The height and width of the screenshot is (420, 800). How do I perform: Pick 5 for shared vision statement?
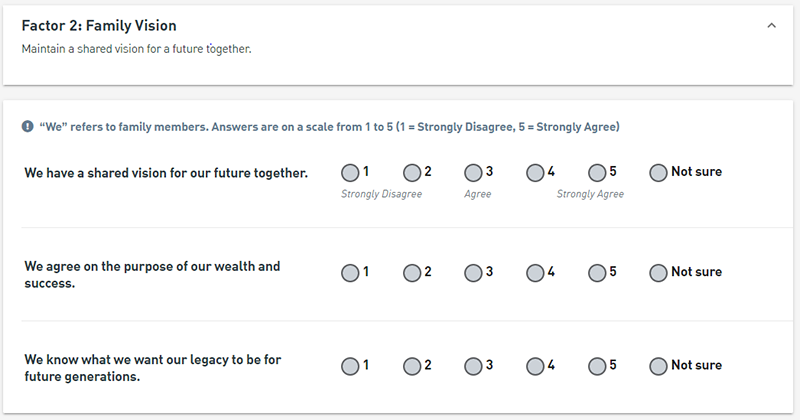pyautogui.click(x=596, y=172)
